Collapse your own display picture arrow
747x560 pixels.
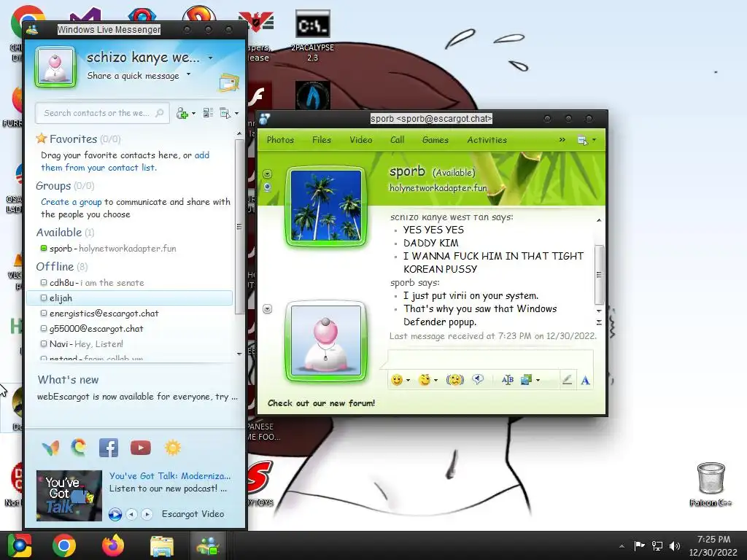tap(267, 309)
